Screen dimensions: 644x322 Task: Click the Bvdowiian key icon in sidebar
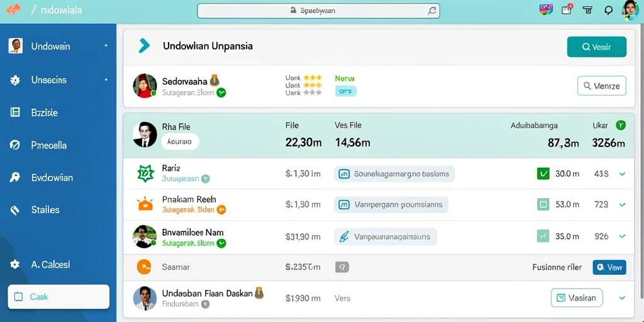(x=15, y=177)
